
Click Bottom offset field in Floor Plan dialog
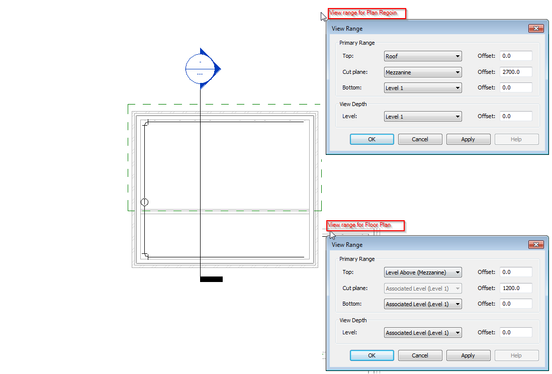pos(516,304)
